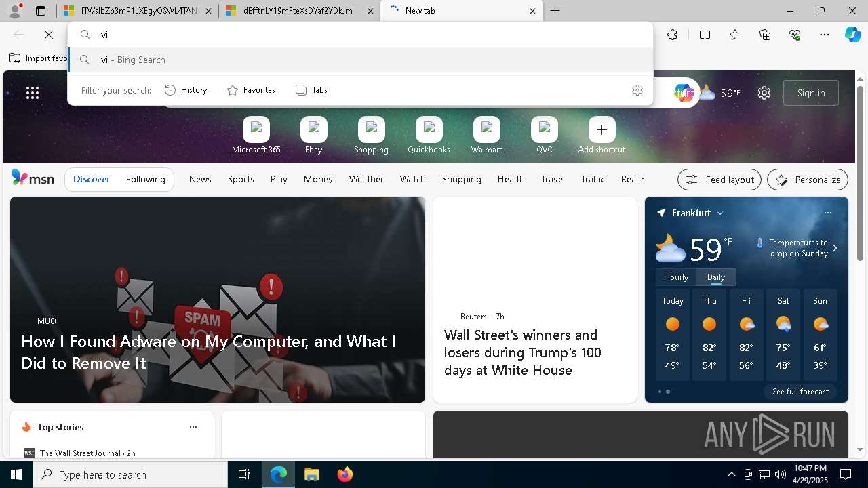This screenshot has height=488, width=868.
Task: Click the Personalize button
Action: click(x=808, y=180)
